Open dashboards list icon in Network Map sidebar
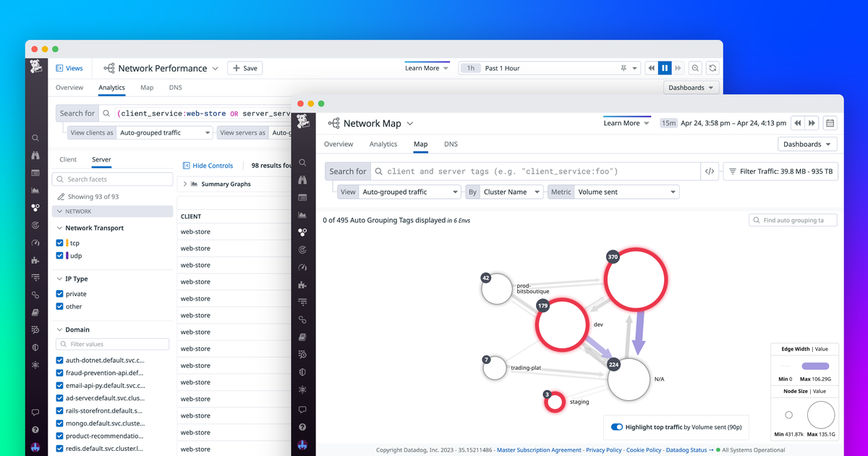868x456 pixels. pos(303,198)
